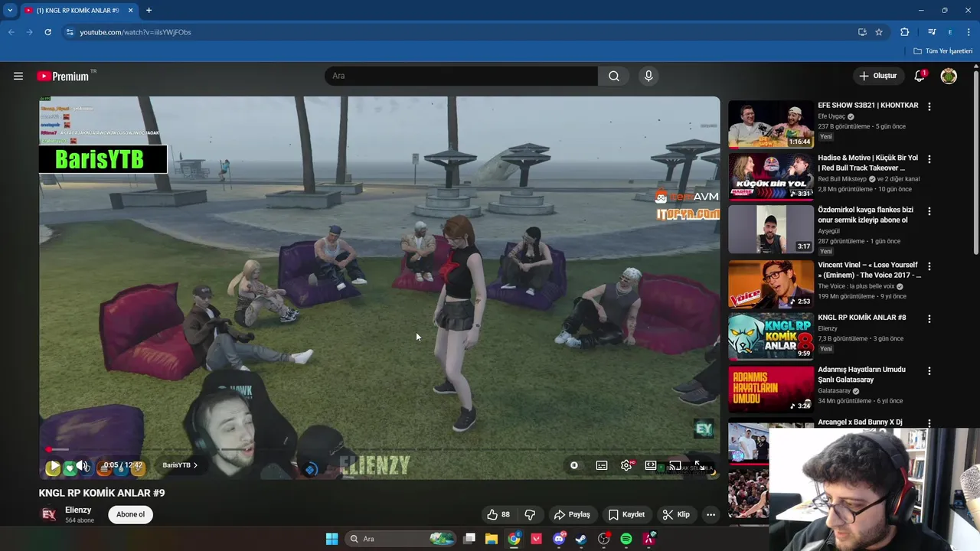Viewport: 980px width, 551px height.
Task: Seek on the red video progress bar
Action: [380, 449]
